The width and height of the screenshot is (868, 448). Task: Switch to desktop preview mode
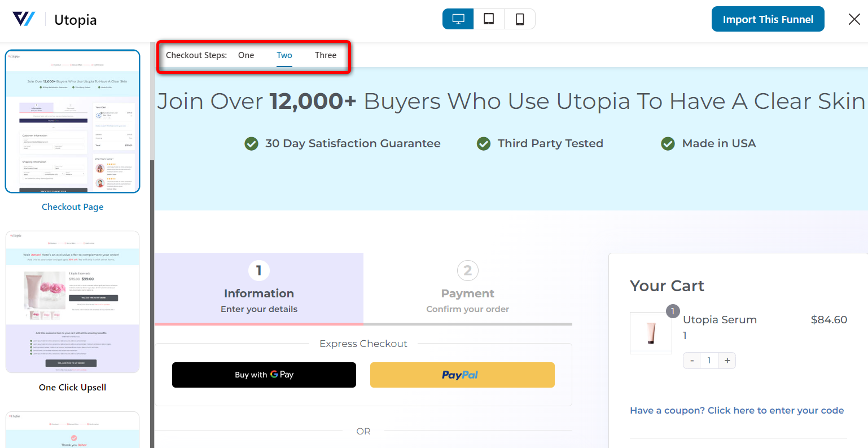point(457,19)
